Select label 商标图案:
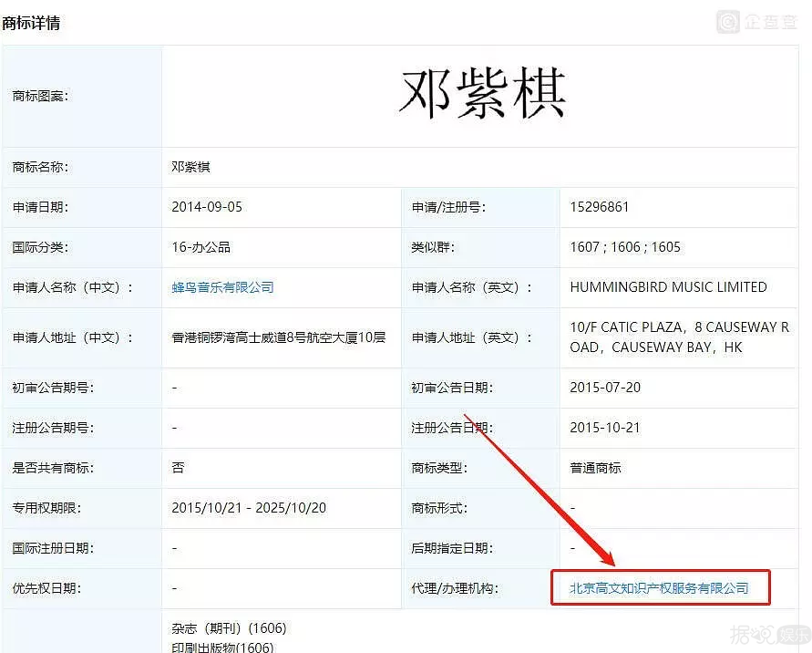812x653 pixels. [40, 96]
